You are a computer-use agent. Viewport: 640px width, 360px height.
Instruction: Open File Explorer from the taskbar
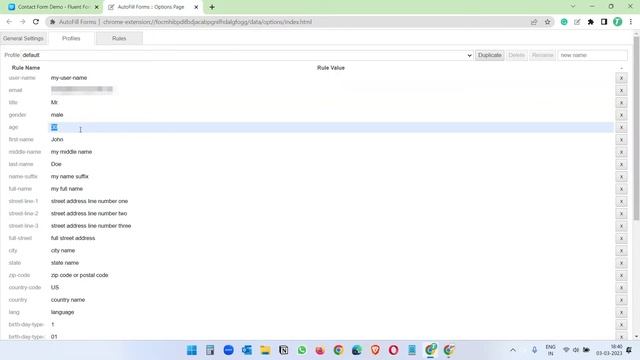click(265, 350)
